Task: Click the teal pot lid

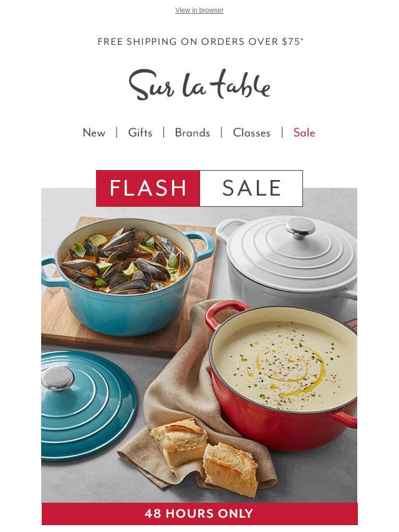Action: coord(88,405)
